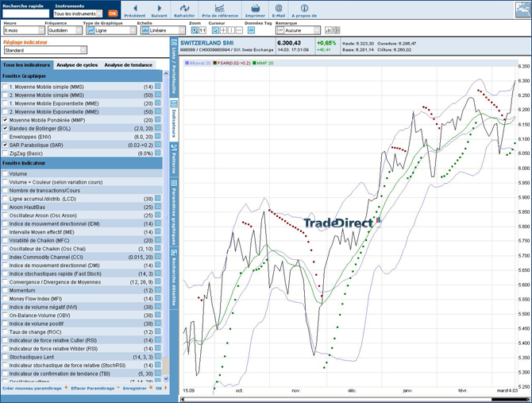Open the Recherche détaillée side panel
This screenshot has width=532, height=403.
[x=173, y=278]
